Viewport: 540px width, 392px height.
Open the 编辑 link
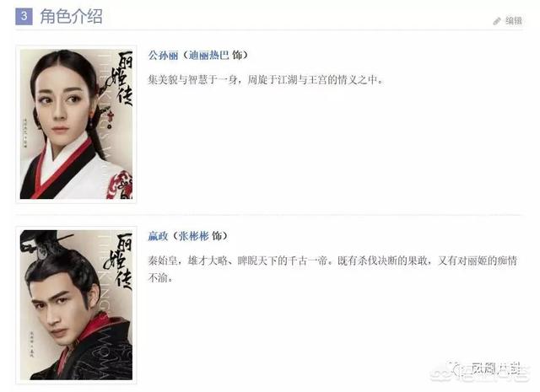(x=514, y=21)
